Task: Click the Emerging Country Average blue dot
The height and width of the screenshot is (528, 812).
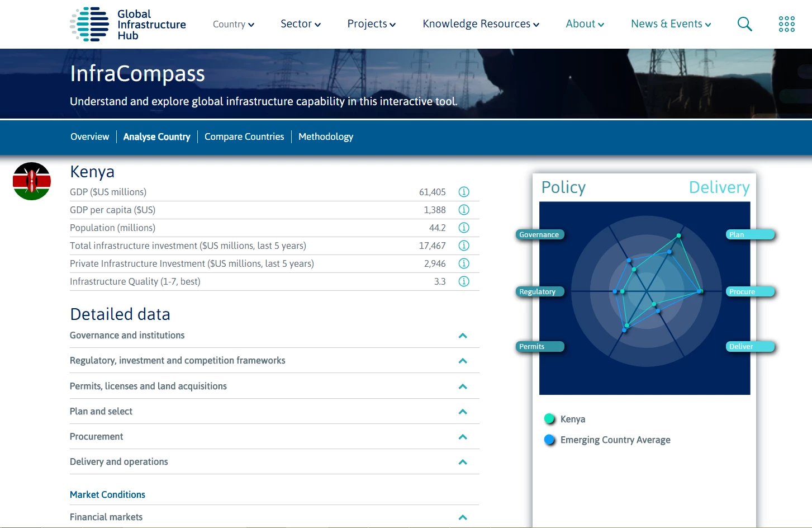Action: (549, 440)
